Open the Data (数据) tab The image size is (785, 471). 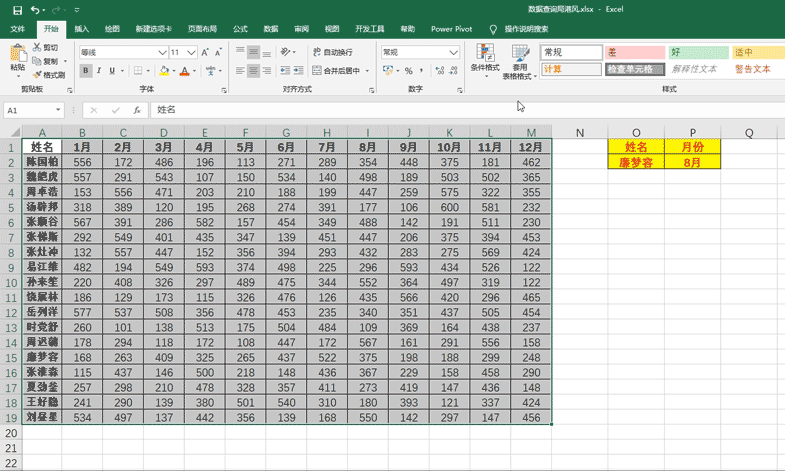(271, 29)
